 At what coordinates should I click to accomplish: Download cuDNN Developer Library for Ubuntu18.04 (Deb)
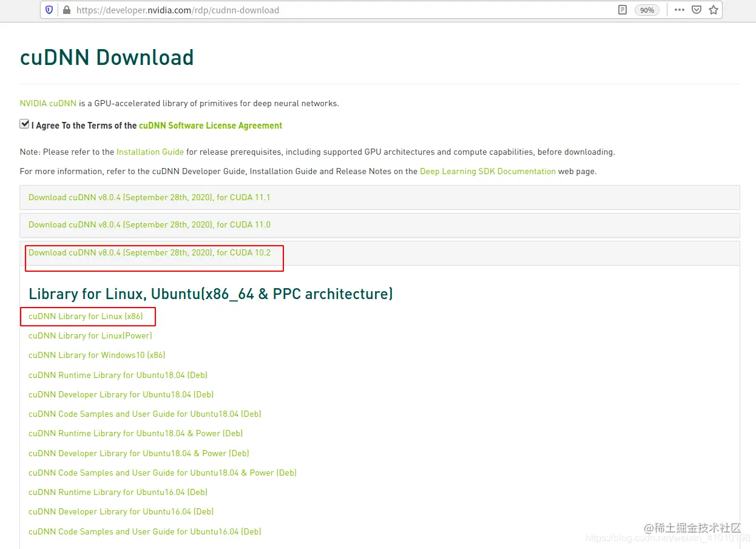121,394
